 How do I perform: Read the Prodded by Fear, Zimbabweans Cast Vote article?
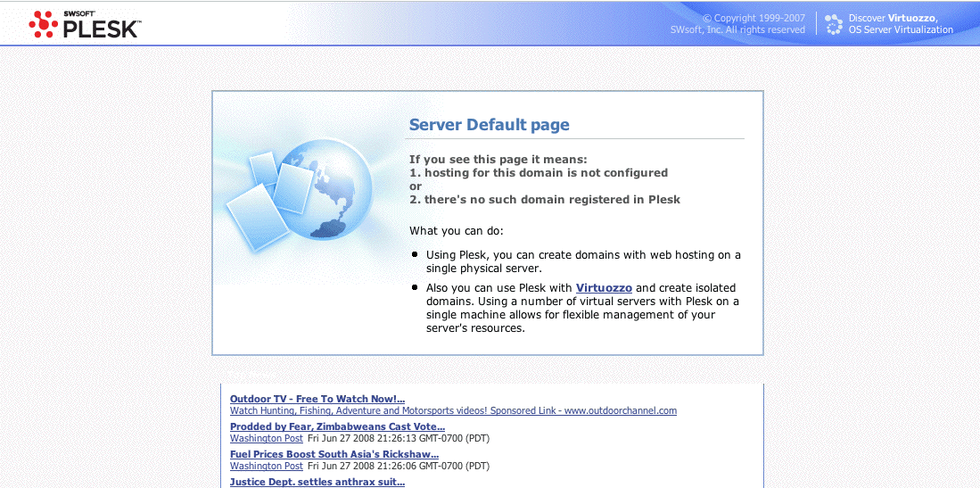(x=337, y=426)
